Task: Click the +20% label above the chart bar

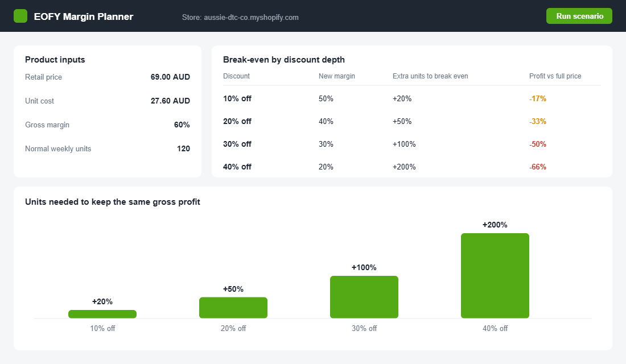Action: (x=102, y=302)
